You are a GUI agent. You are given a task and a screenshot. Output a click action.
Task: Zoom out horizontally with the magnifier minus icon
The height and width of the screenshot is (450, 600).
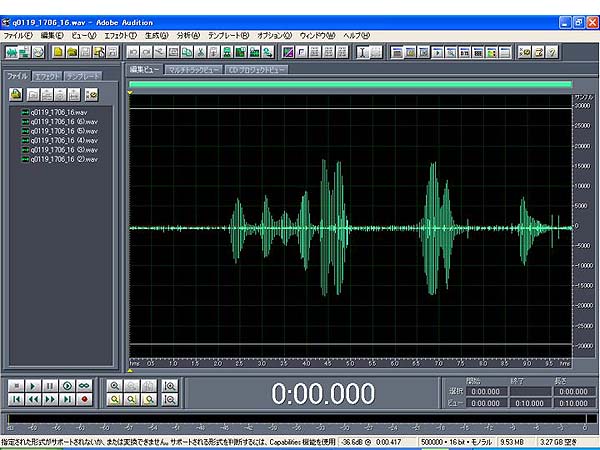(x=132, y=386)
